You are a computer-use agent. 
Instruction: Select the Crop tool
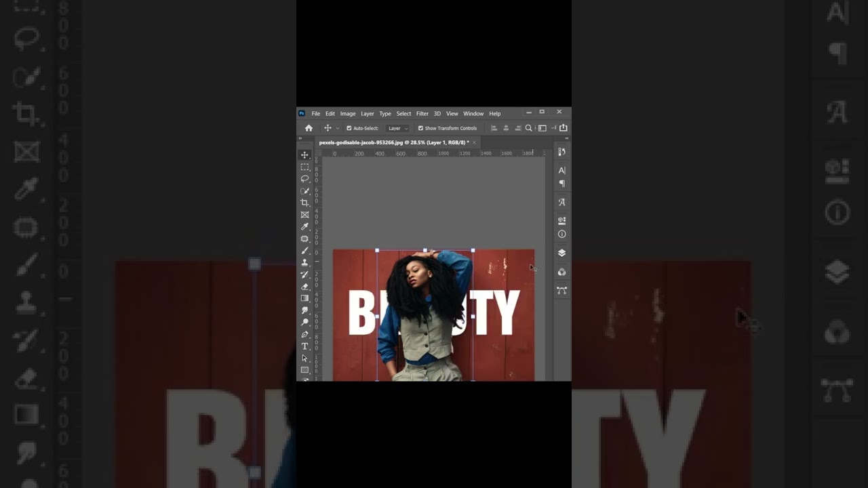pyautogui.click(x=304, y=203)
